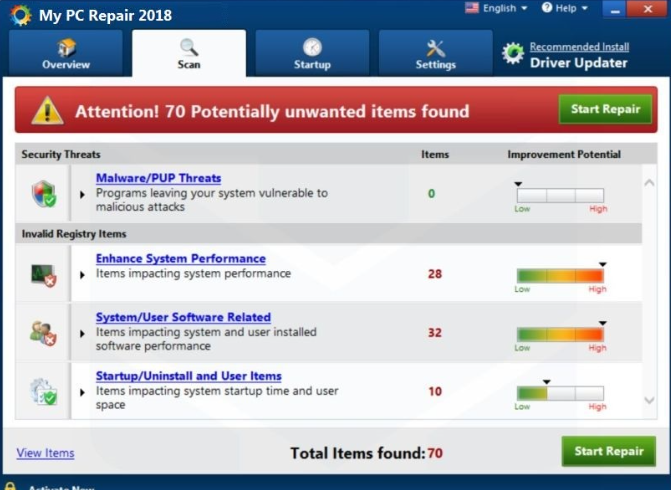The height and width of the screenshot is (490, 671).
Task: Click the Malware/PUP Threats shield icon
Action: tap(43, 193)
